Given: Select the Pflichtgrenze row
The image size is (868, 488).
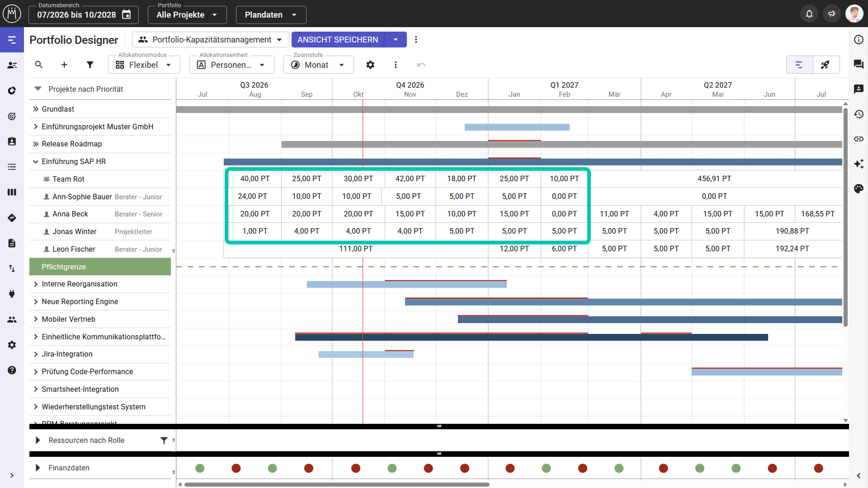Looking at the screenshot, I should [x=100, y=267].
